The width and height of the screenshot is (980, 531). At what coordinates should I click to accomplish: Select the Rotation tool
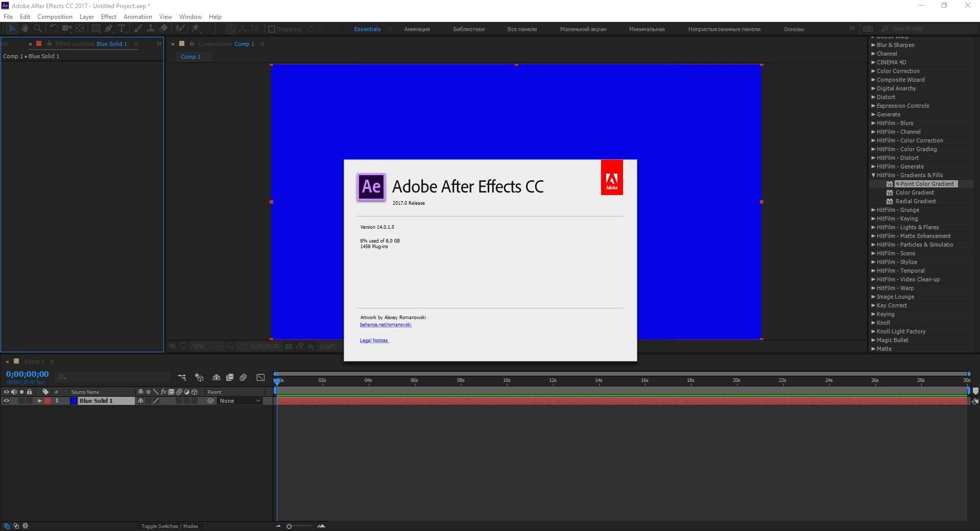[x=54, y=29]
